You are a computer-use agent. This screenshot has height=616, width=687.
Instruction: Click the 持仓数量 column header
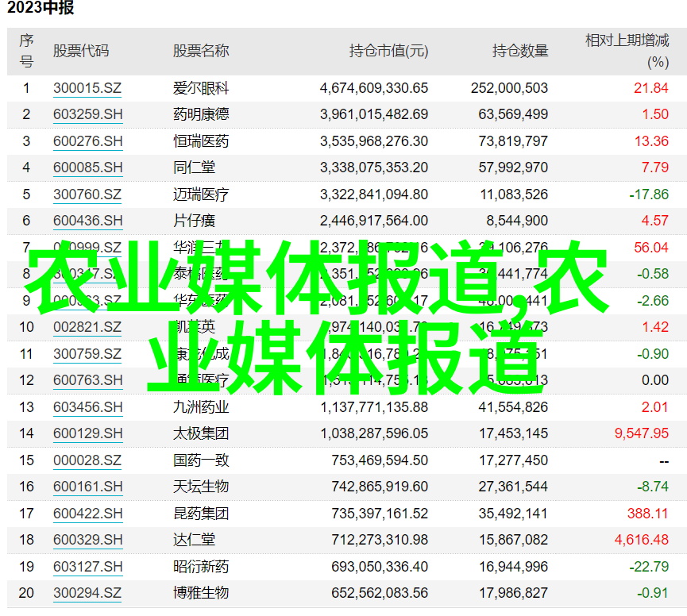[520, 51]
